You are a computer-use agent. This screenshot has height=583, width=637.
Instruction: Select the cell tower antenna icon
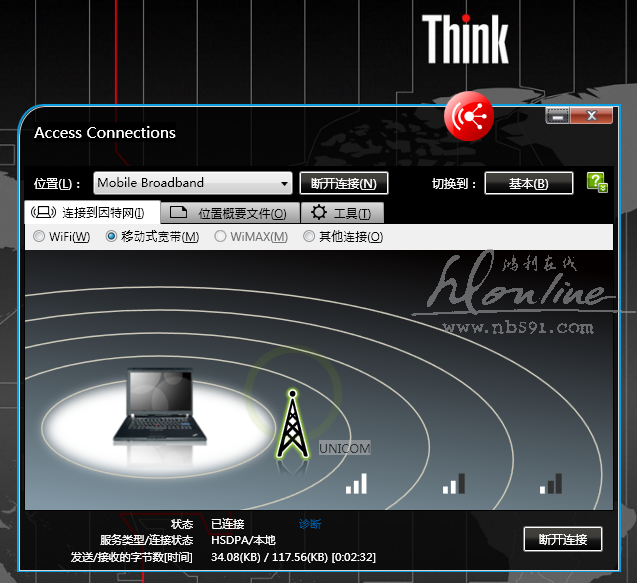pos(291,424)
